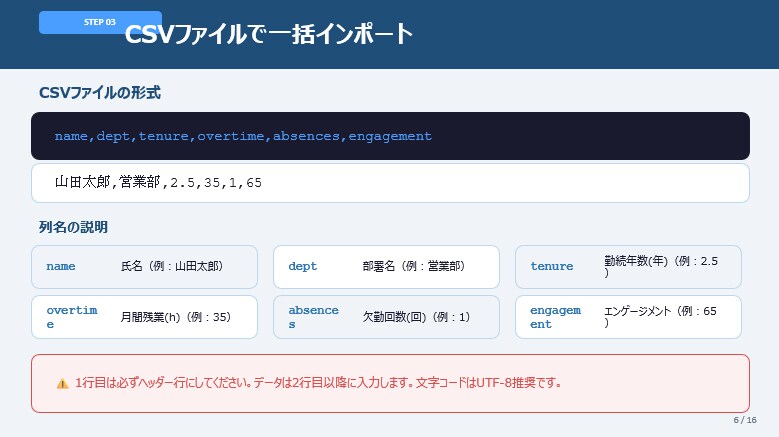Click the STEP 03 badge
The image size is (779, 437).
pyautogui.click(x=100, y=22)
